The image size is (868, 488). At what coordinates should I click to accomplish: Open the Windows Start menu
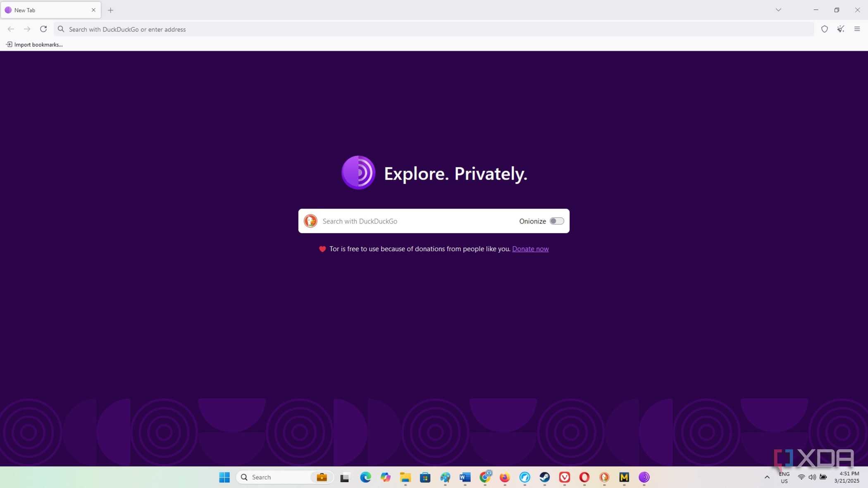pyautogui.click(x=224, y=477)
